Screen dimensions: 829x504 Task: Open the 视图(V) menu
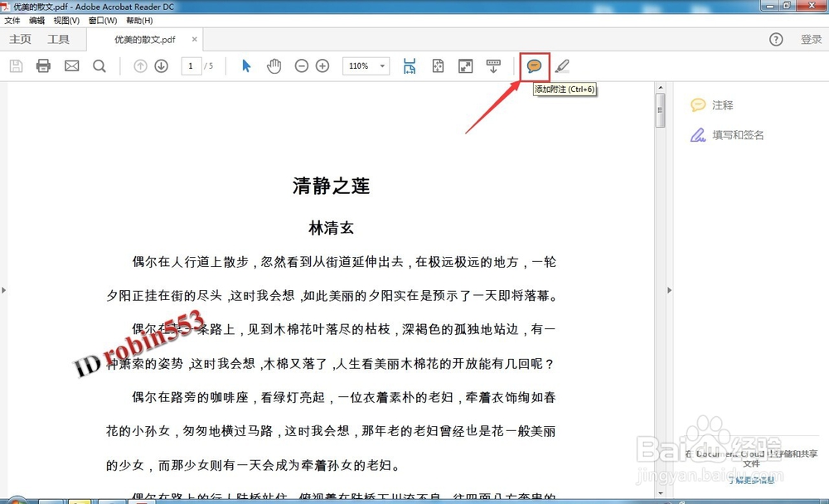click(66, 21)
